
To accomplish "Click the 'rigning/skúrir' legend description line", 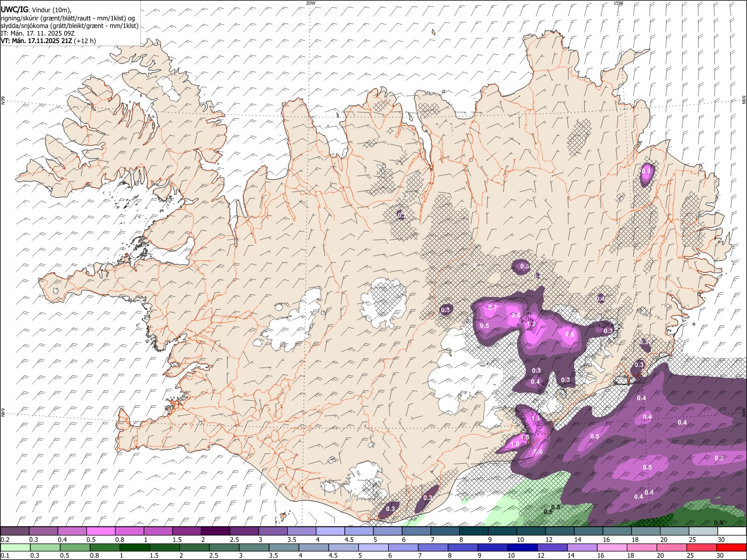I will (x=68, y=18).
